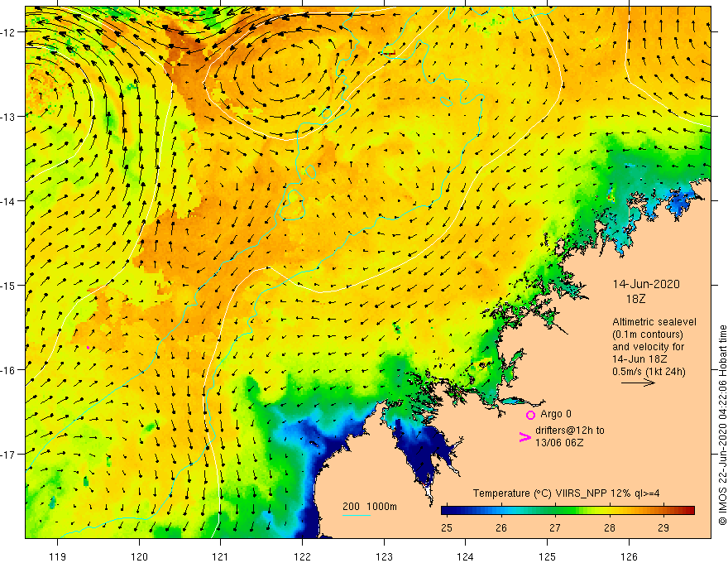Click the '-17' latitude axis label
Image resolution: width=728 pixels, height=563 pixels.
[x=9, y=454]
